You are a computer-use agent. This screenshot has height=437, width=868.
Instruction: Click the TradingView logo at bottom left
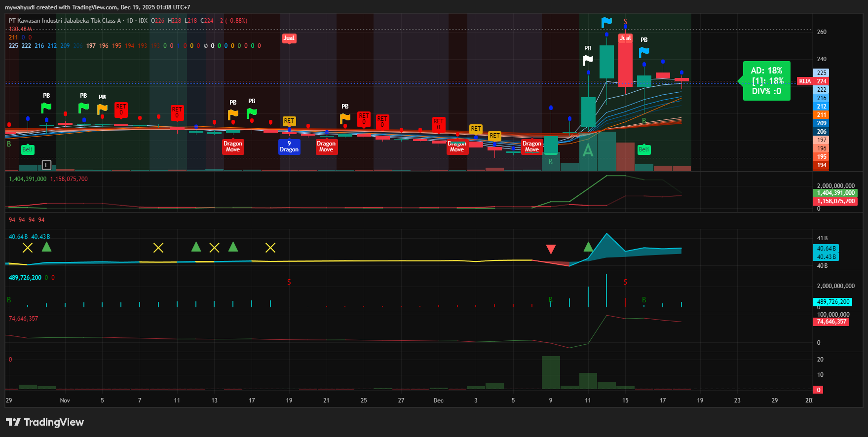[45, 422]
